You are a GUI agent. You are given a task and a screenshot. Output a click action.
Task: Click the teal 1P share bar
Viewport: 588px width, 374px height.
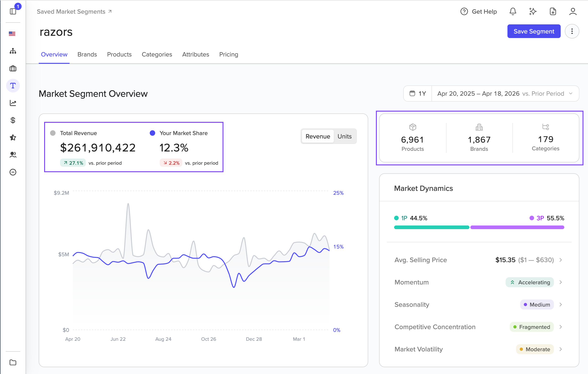pyautogui.click(x=431, y=227)
